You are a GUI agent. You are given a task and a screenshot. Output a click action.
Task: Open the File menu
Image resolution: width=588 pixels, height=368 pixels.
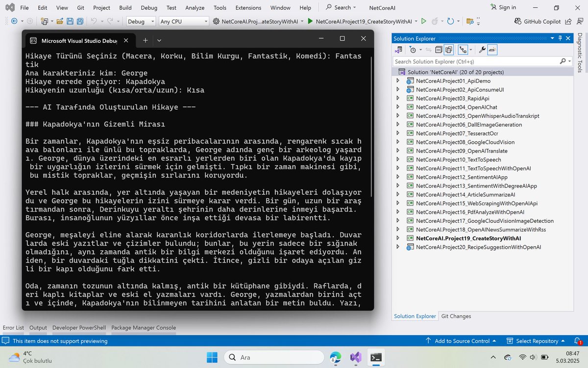[24, 7]
